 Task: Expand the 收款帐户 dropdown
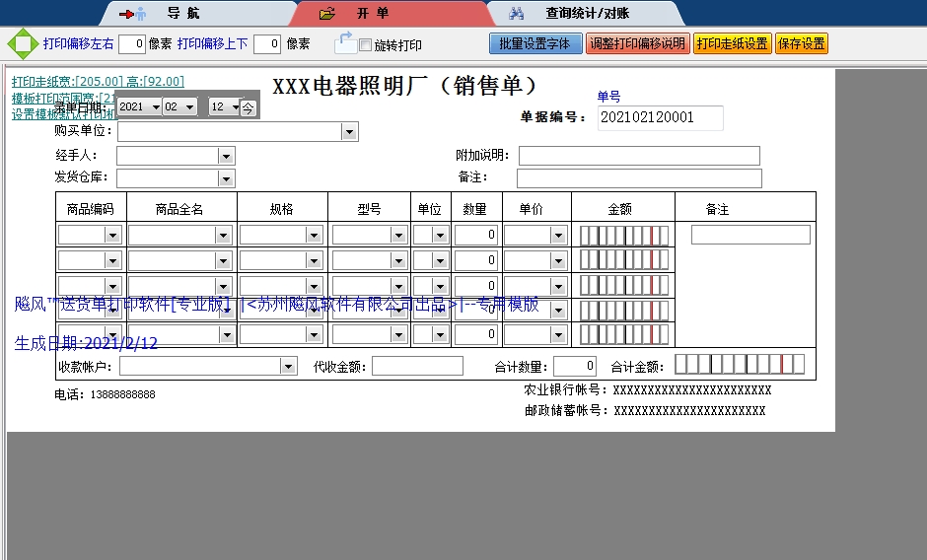click(288, 367)
